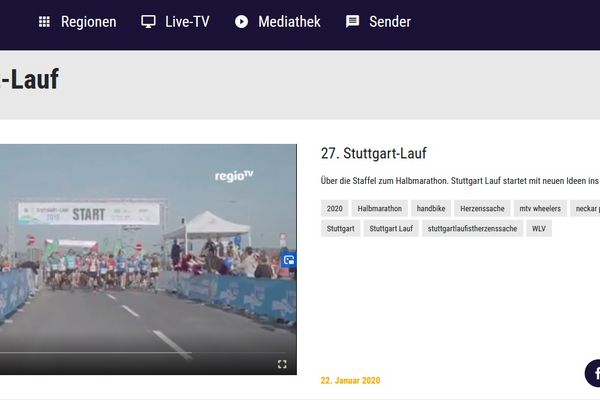Select the WLV tag
Viewport: 600px width, 400px height.
pyautogui.click(x=539, y=229)
